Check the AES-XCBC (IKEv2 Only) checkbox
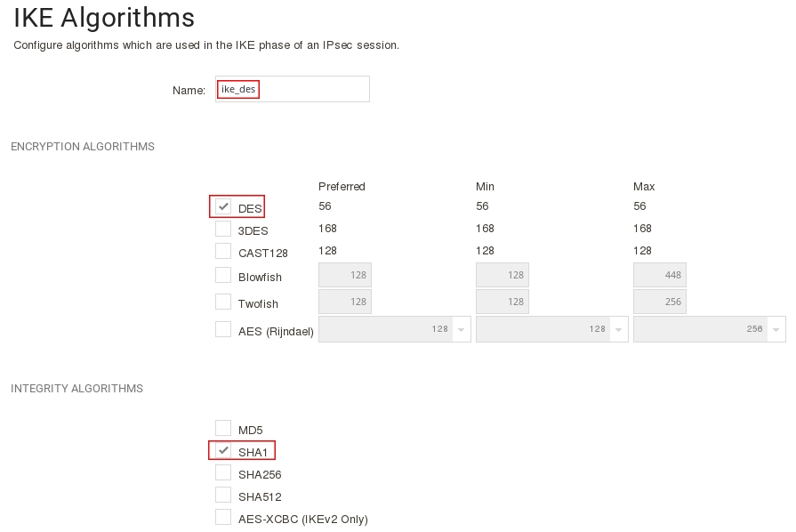Image resolution: width=796 pixels, height=532 pixels. 223,517
